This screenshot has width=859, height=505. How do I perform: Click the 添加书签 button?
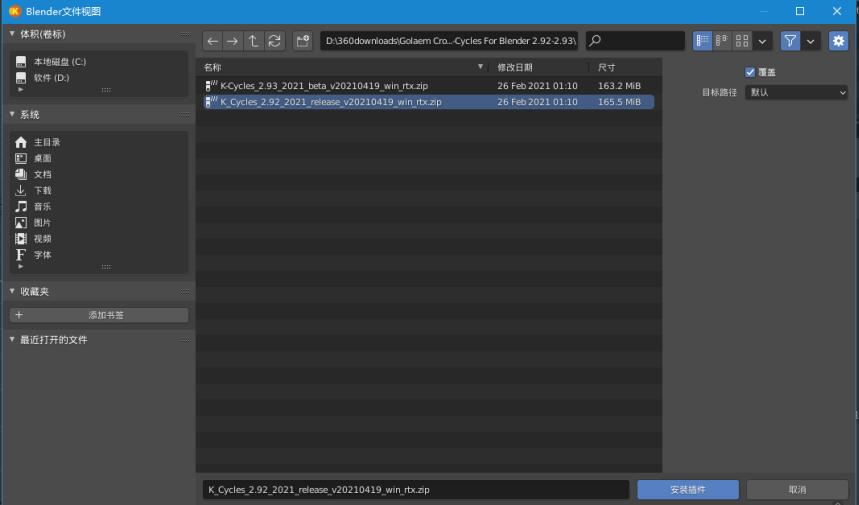click(x=99, y=315)
